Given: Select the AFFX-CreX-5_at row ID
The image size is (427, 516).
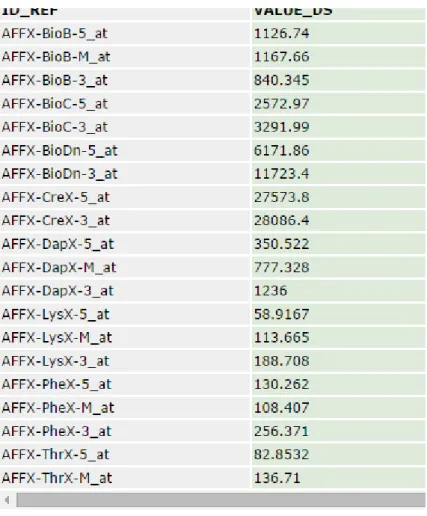Looking at the screenshot, I should [x=55, y=197].
